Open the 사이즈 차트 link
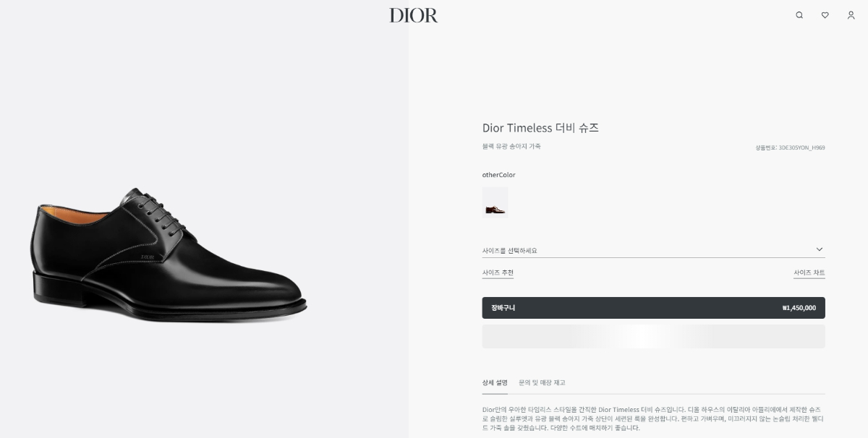868x438 pixels. [809, 272]
